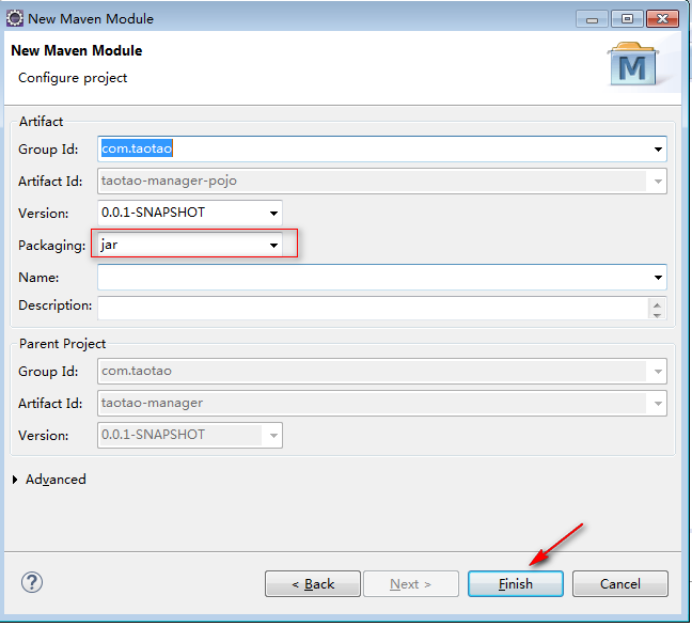Click the help question mark icon

pyautogui.click(x=32, y=582)
